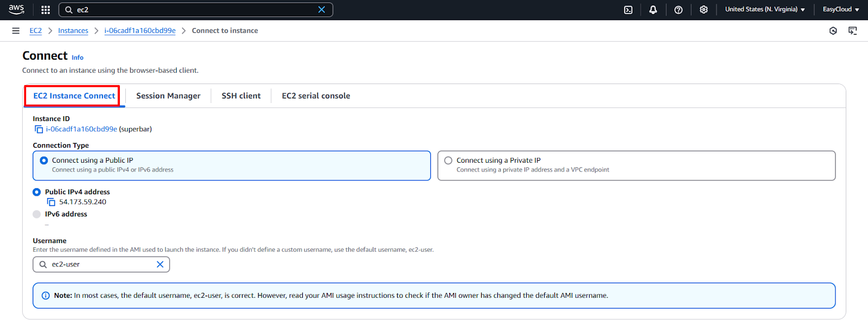Open the notifications bell
The height and width of the screenshot is (320, 868).
[x=653, y=10]
